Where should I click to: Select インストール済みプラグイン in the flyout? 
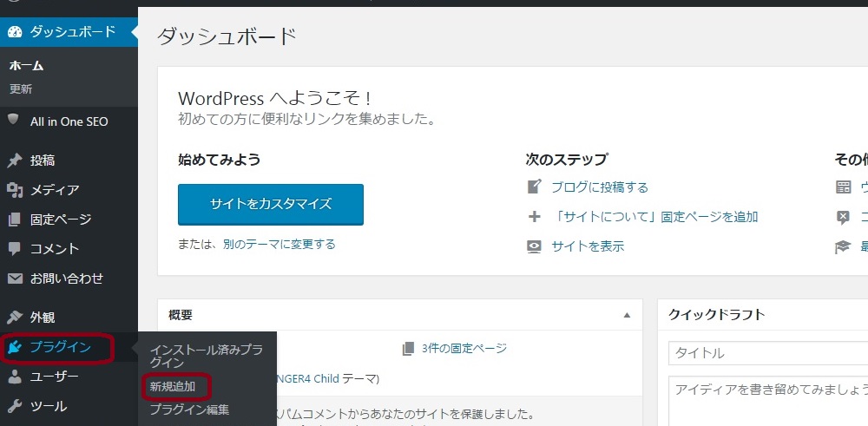pyautogui.click(x=206, y=357)
